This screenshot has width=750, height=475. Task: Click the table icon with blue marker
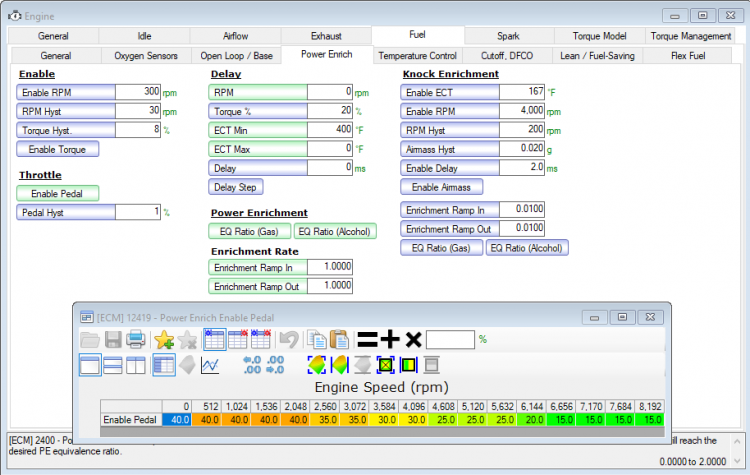click(x=215, y=340)
